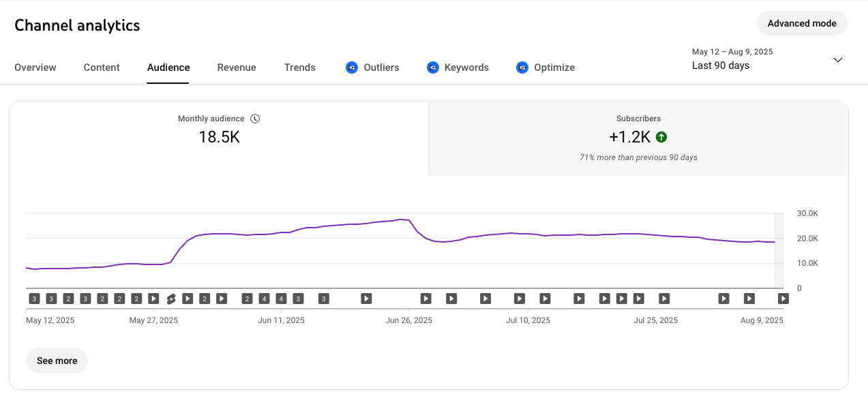Click the See more button
868x396 pixels.
[57, 361]
